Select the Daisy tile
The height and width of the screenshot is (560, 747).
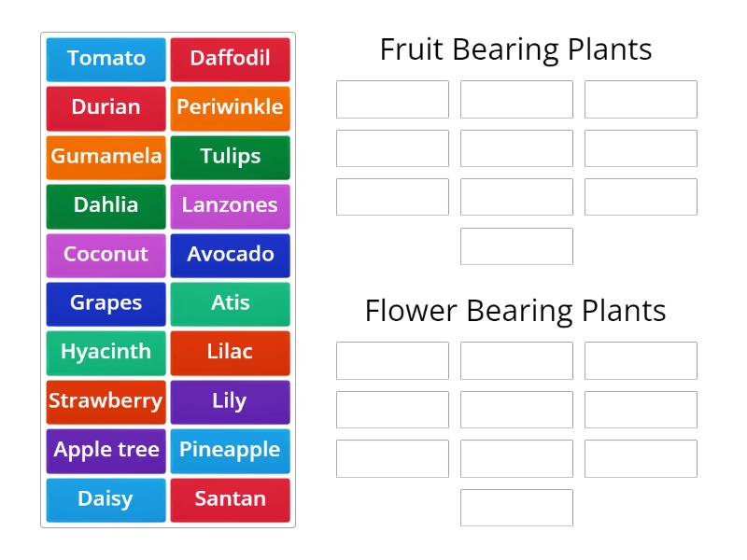106,499
